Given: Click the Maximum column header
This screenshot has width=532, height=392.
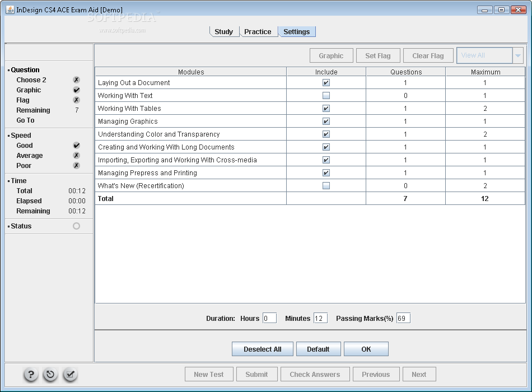Looking at the screenshot, I should 485,72.
